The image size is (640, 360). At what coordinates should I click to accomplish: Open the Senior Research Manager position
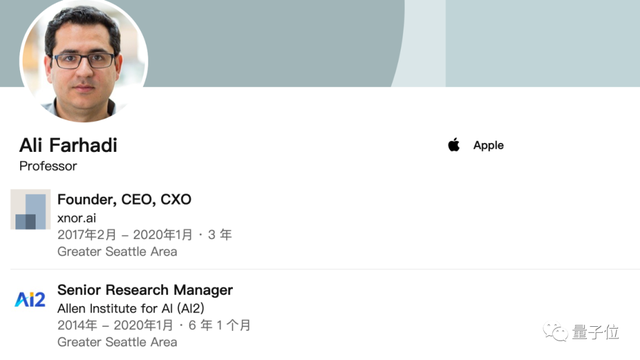[x=145, y=290]
